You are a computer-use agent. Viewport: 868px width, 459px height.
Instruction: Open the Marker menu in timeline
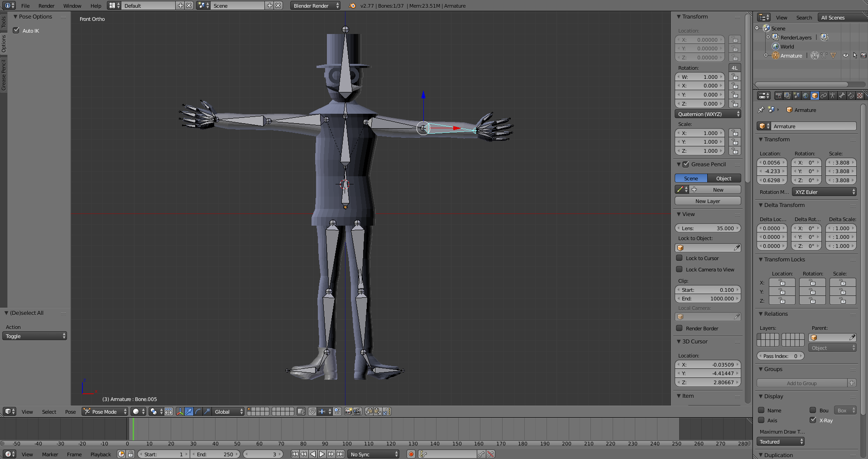[x=50, y=454]
